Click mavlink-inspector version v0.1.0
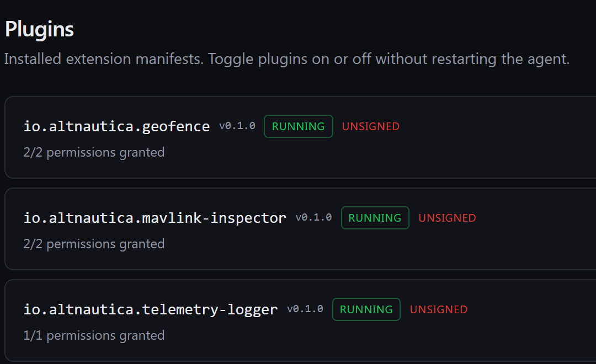Image resolution: width=596 pixels, height=364 pixels. click(313, 217)
